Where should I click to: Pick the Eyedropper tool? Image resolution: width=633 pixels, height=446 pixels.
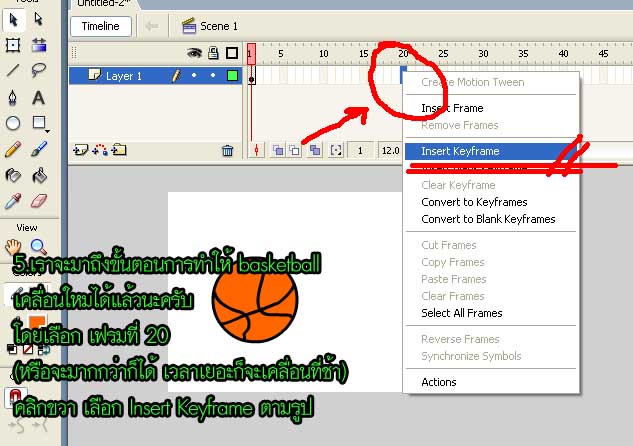13,201
